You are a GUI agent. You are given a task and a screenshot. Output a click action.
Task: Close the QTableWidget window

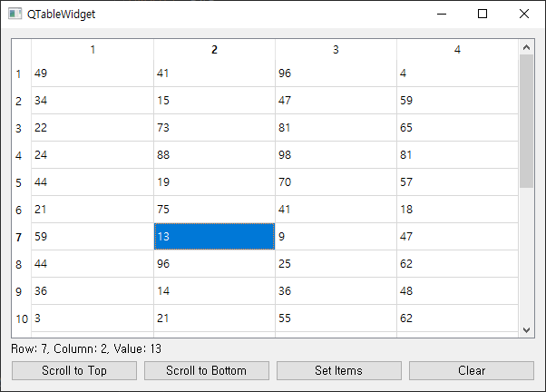[523, 14]
